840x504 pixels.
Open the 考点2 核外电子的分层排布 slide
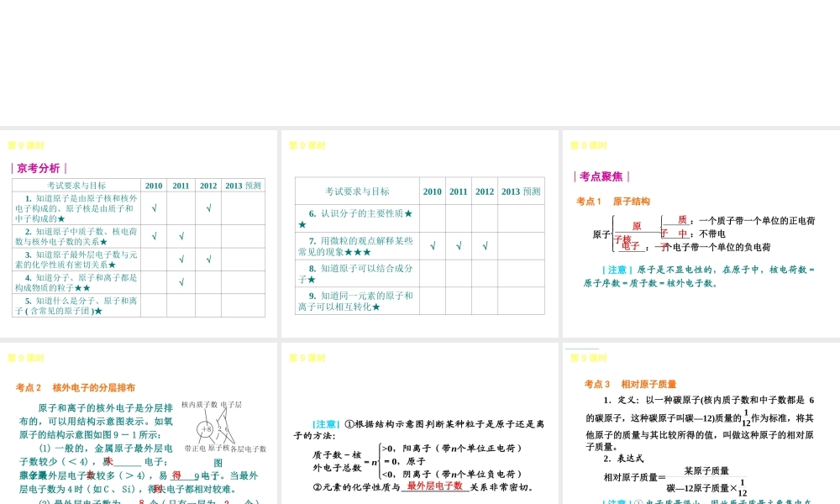coord(139,423)
